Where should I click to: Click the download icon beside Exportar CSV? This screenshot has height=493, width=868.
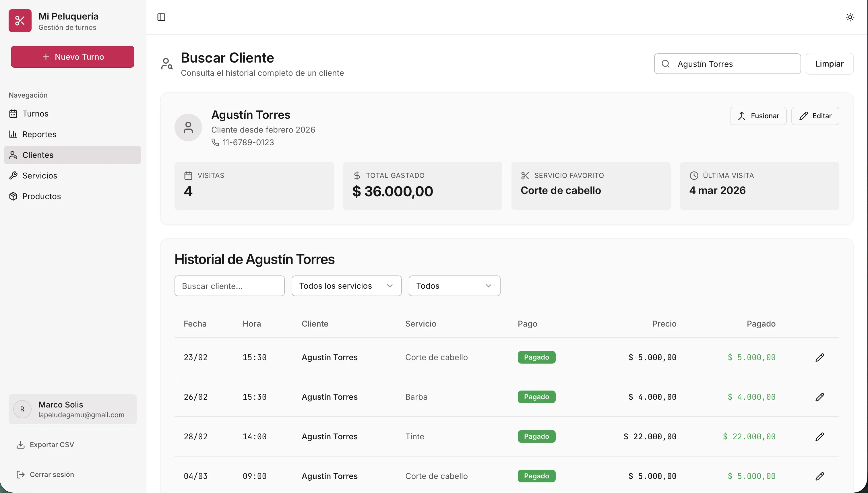pyautogui.click(x=21, y=444)
